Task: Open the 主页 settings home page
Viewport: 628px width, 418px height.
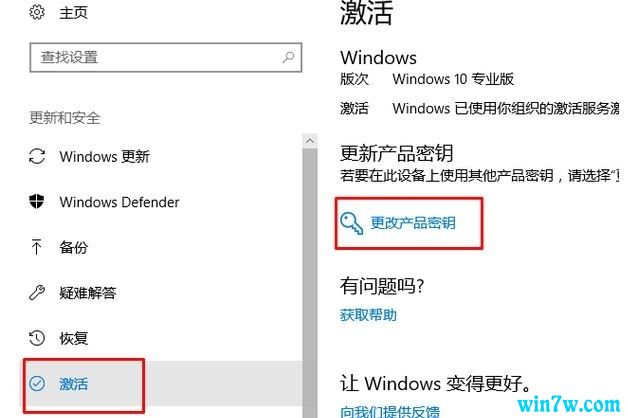Action: [73, 12]
